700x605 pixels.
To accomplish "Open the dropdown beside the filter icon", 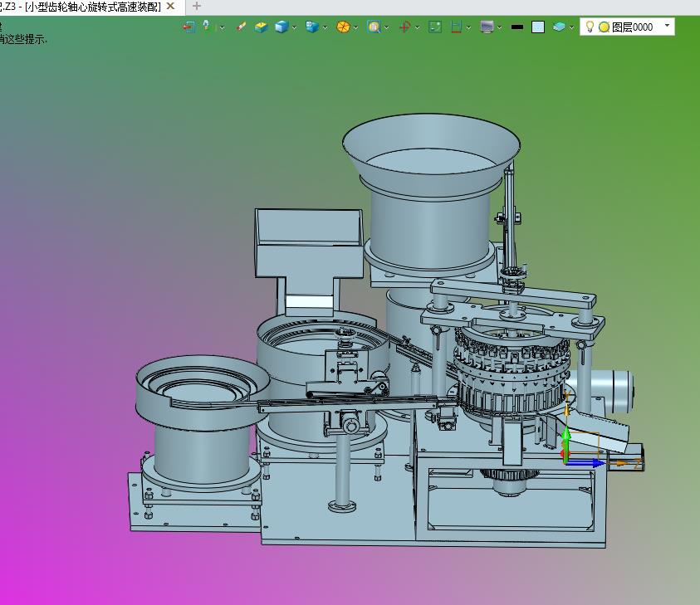I will (222, 27).
